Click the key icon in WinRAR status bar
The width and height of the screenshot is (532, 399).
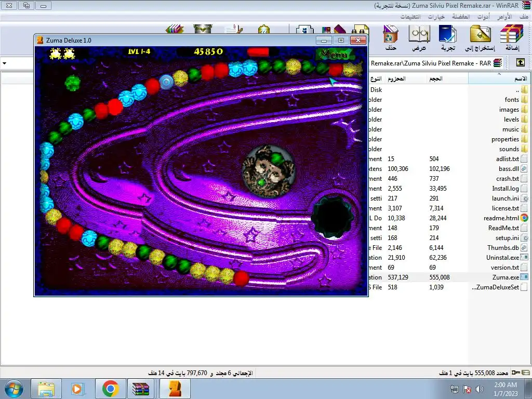(x=516, y=373)
